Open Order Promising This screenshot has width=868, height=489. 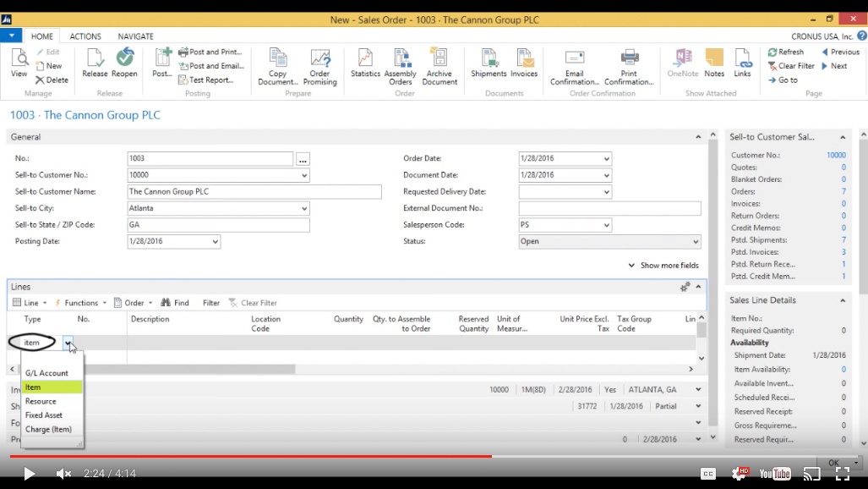tap(320, 67)
